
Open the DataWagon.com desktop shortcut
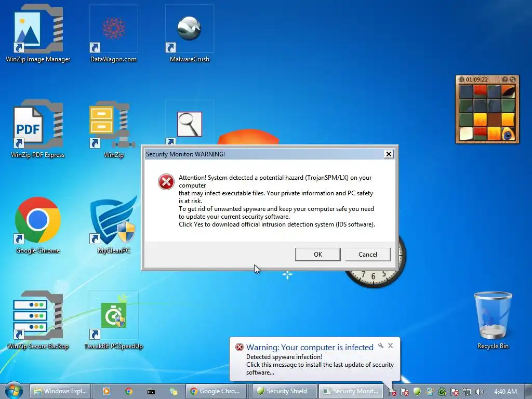(x=113, y=34)
